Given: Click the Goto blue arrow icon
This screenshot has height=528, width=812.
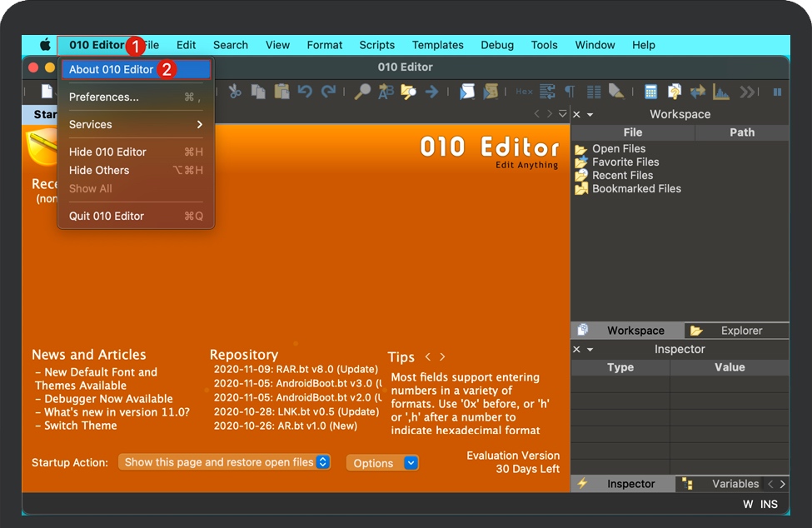Looking at the screenshot, I should click(x=431, y=92).
